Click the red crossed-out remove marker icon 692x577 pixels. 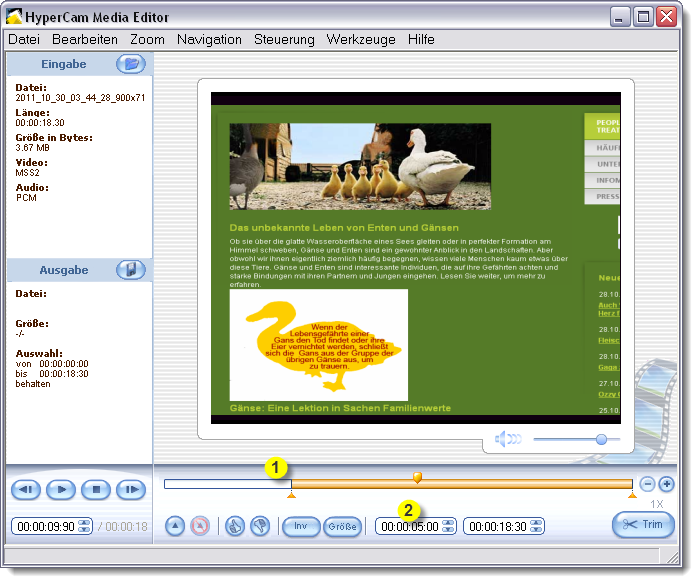[x=200, y=526]
